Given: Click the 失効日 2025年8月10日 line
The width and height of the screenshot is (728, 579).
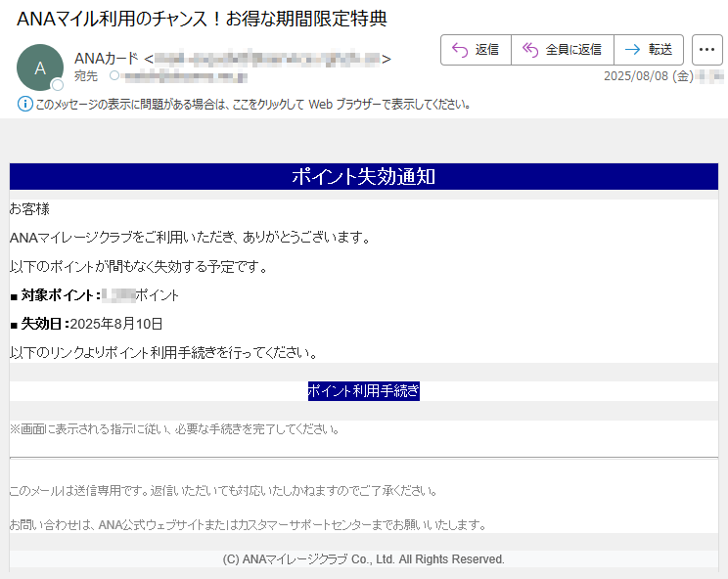Looking at the screenshot, I should coord(86,324).
